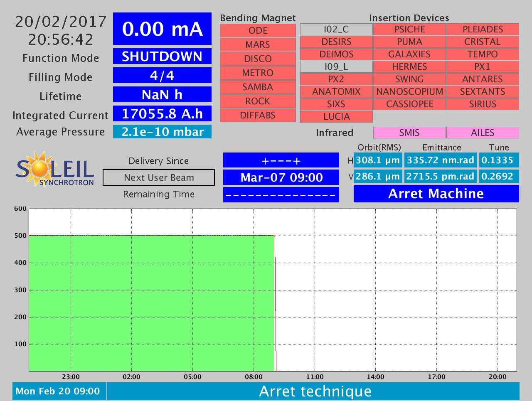532x401 pixels.
Task: Open the ANTARES beamline status
Action: point(483,79)
